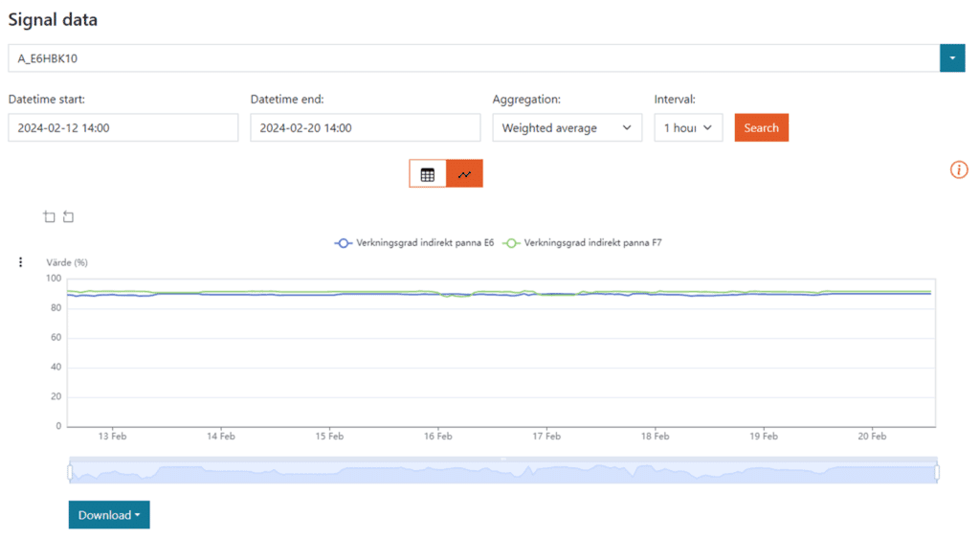Open the Aggregation dropdown
This screenshot has width=980, height=539.
coord(567,128)
